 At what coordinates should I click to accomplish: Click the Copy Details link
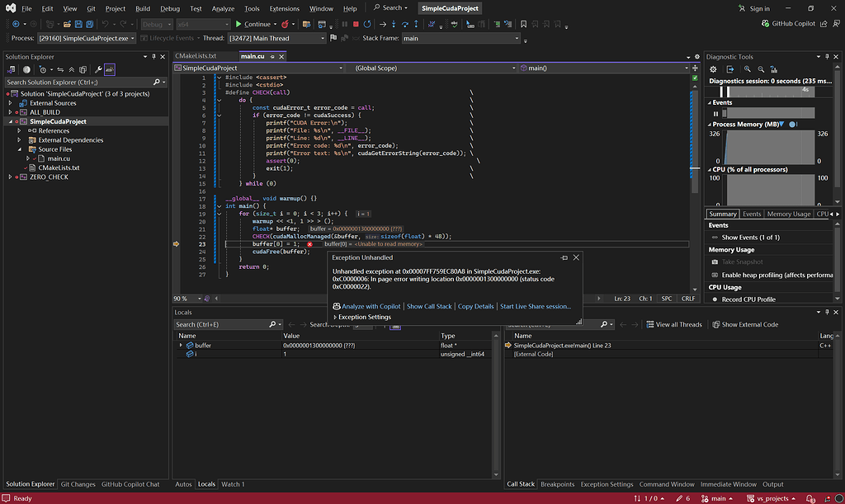pyautogui.click(x=475, y=306)
